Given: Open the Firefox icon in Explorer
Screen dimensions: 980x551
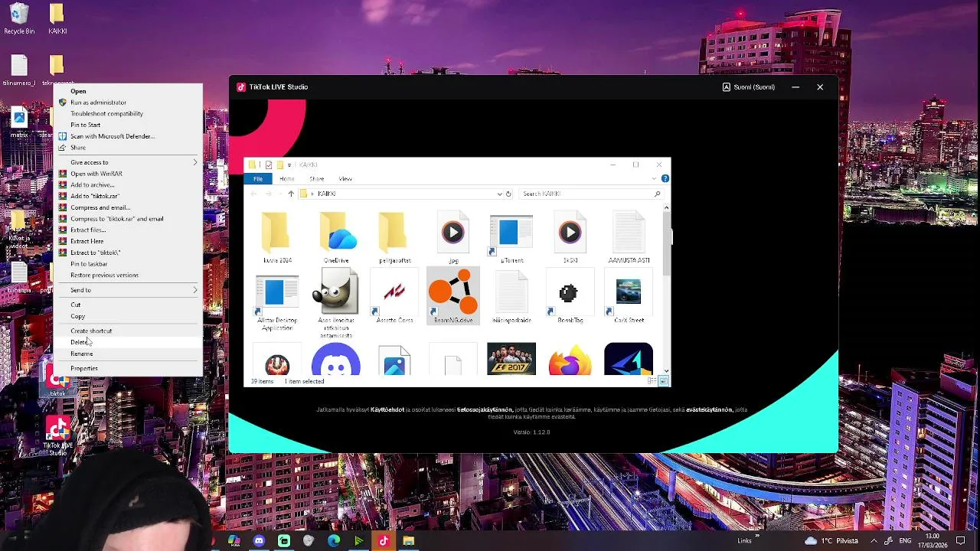Looking at the screenshot, I should [x=570, y=359].
